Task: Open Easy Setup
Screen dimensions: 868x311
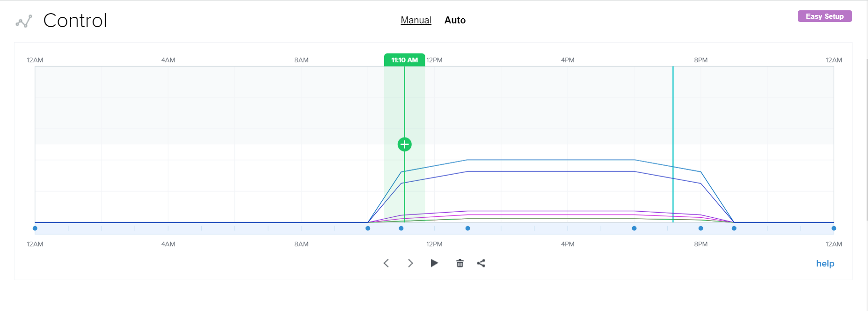Action: coord(824,16)
